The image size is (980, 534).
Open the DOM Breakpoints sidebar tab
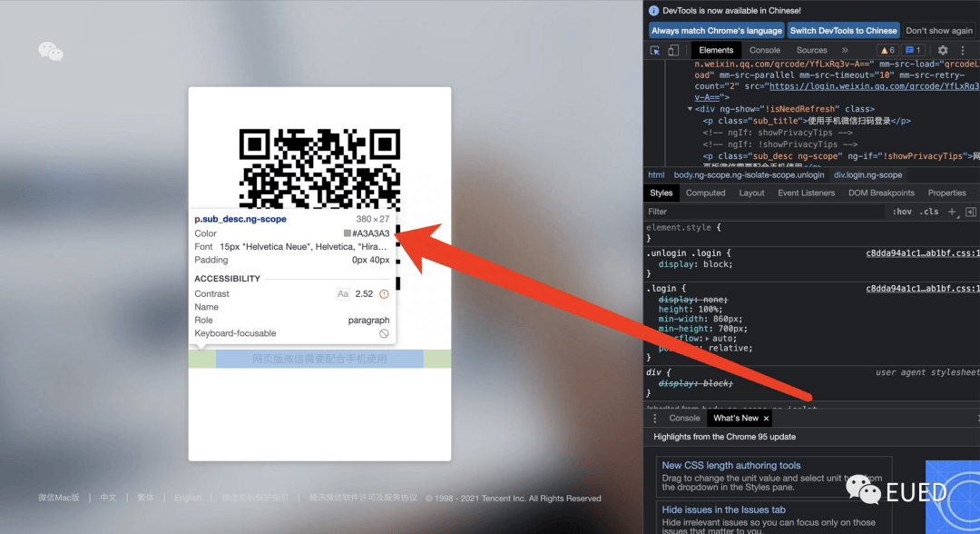(x=880, y=193)
